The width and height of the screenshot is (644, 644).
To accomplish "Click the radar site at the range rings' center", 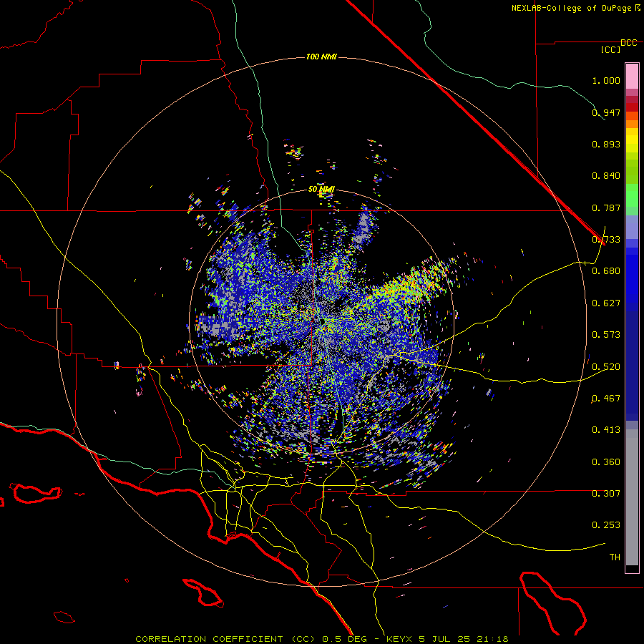I will 322,321.
